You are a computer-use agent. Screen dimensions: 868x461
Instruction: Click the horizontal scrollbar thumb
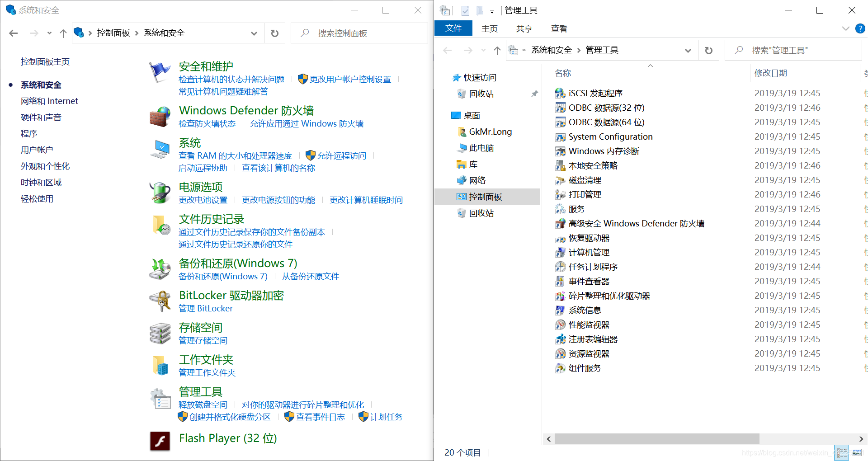657,439
